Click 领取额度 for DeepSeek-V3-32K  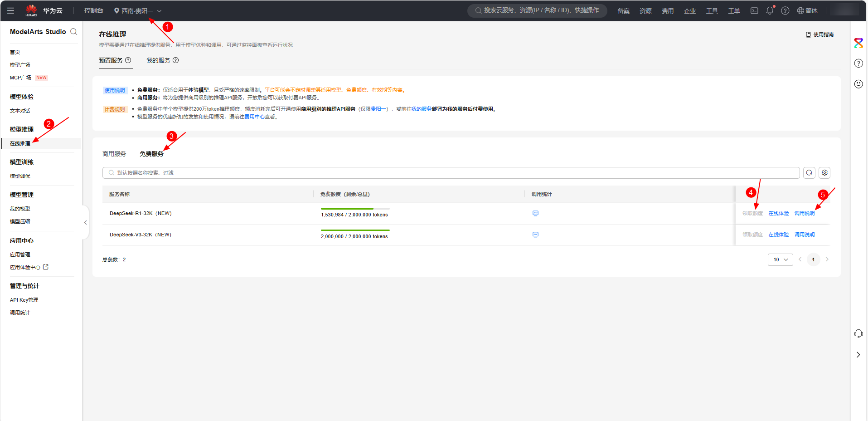click(x=752, y=235)
